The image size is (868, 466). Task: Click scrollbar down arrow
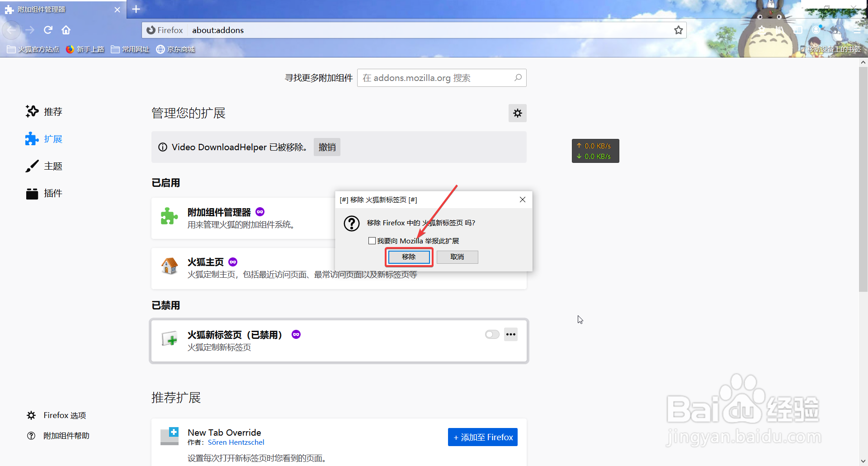pyautogui.click(x=863, y=461)
